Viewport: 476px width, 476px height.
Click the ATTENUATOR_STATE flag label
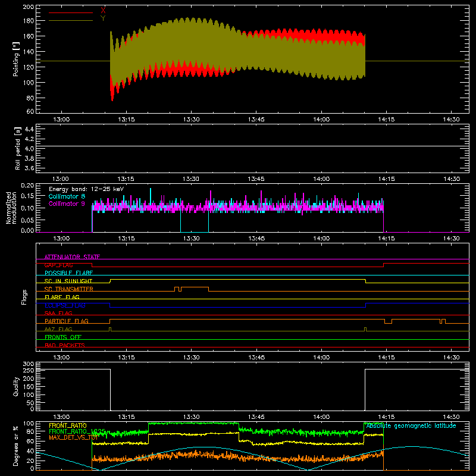pos(72,257)
